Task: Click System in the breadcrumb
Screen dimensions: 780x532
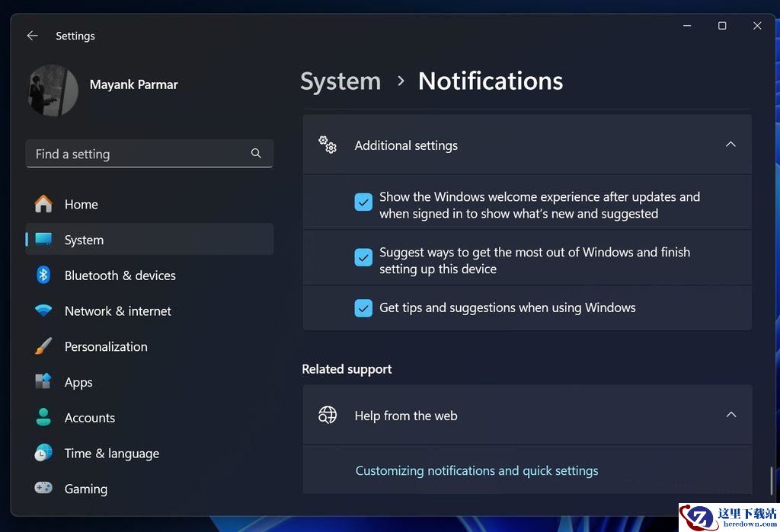Action: pyautogui.click(x=340, y=81)
